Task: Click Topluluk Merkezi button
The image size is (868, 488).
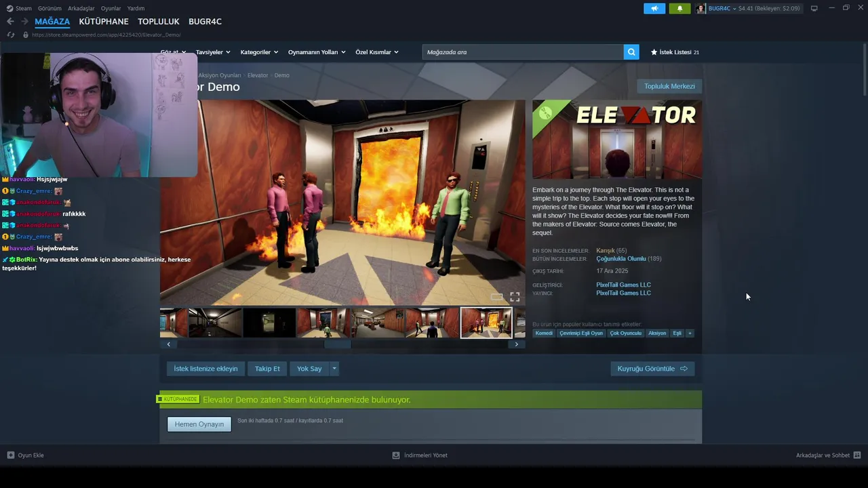Action: [669, 86]
